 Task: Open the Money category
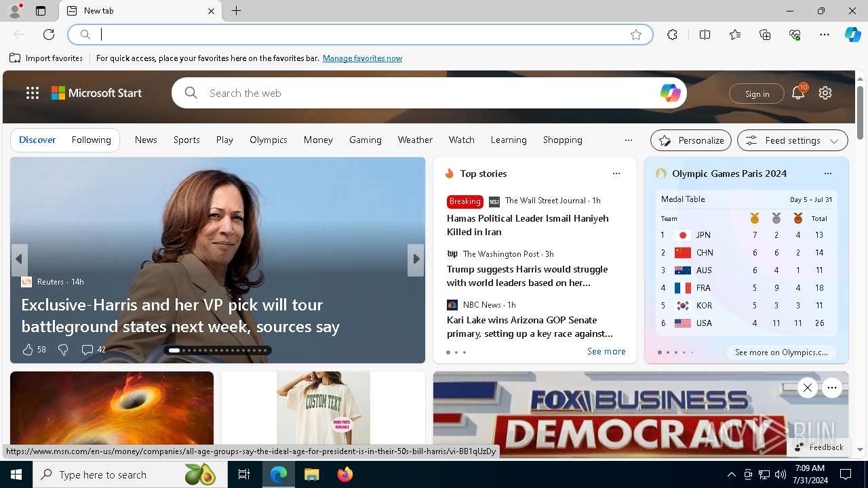click(318, 140)
